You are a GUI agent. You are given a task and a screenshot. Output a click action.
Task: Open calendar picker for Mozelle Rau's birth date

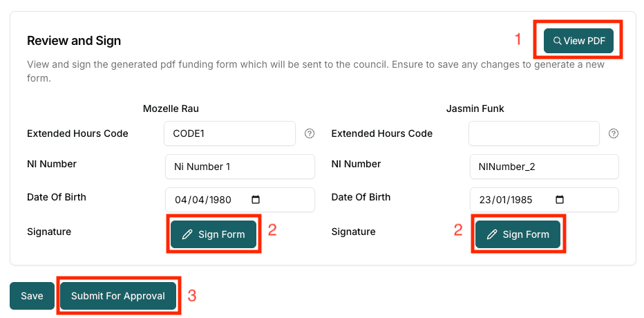[256, 200]
